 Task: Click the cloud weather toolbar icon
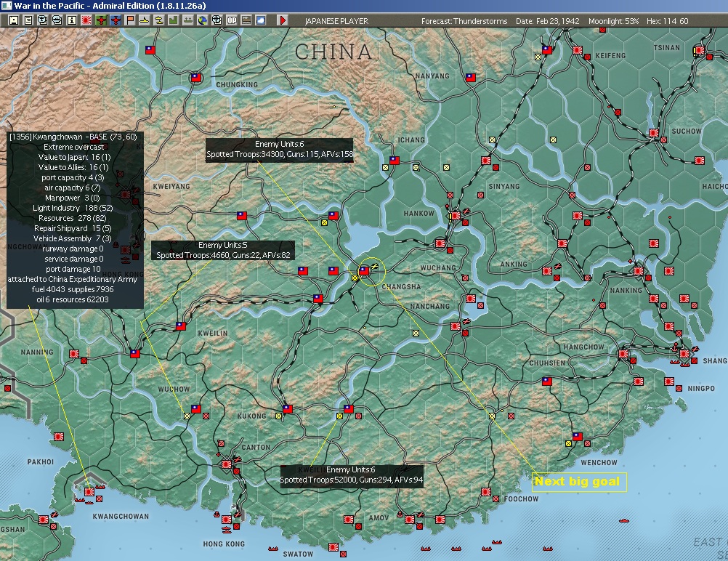(x=260, y=20)
